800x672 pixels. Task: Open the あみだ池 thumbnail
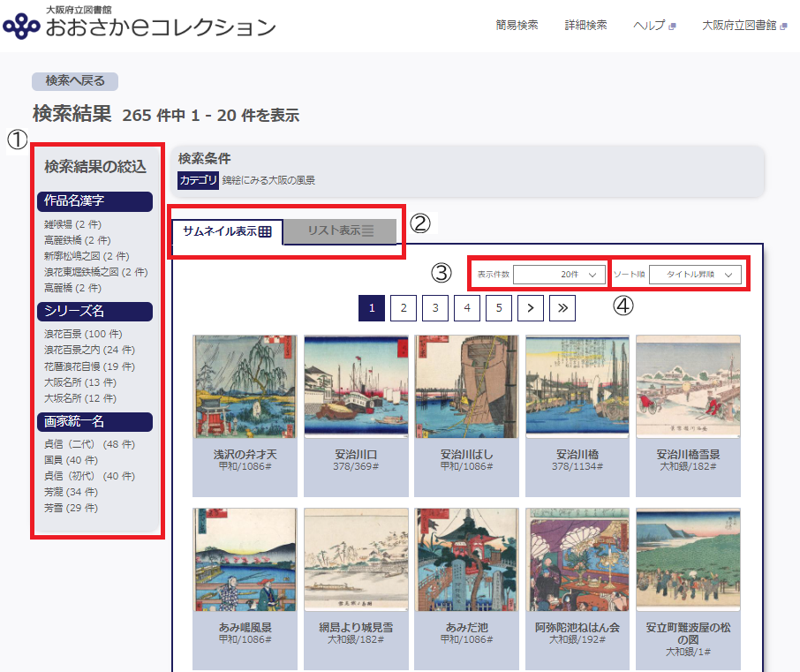point(466,560)
